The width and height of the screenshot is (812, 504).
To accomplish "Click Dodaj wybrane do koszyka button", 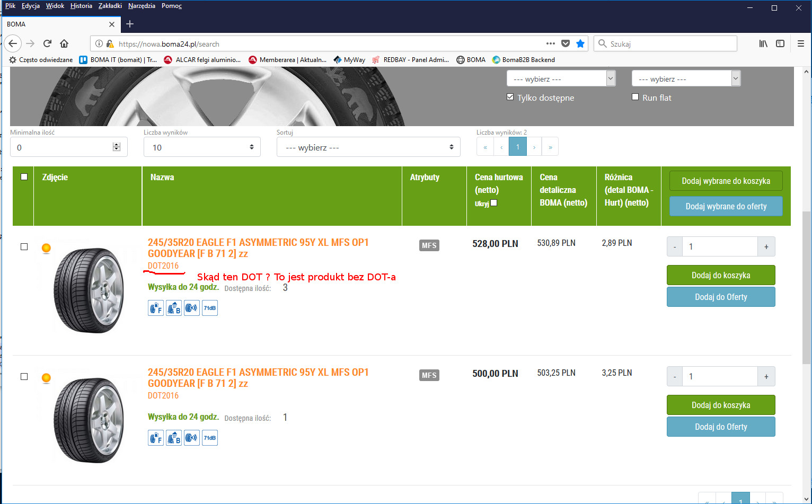I will 726,181.
